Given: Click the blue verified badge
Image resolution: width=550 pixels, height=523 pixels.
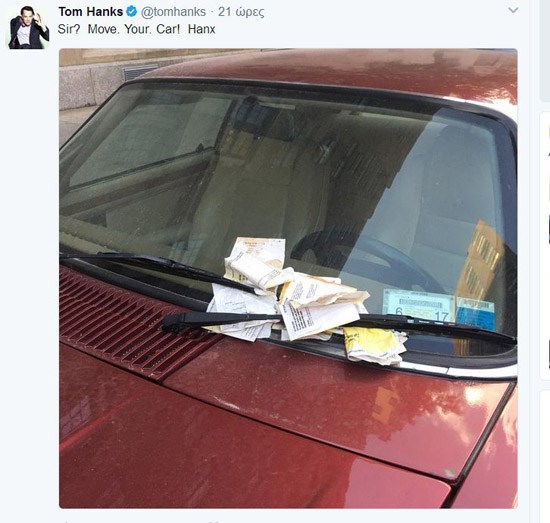Looking at the screenshot, I should (x=131, y=12).
